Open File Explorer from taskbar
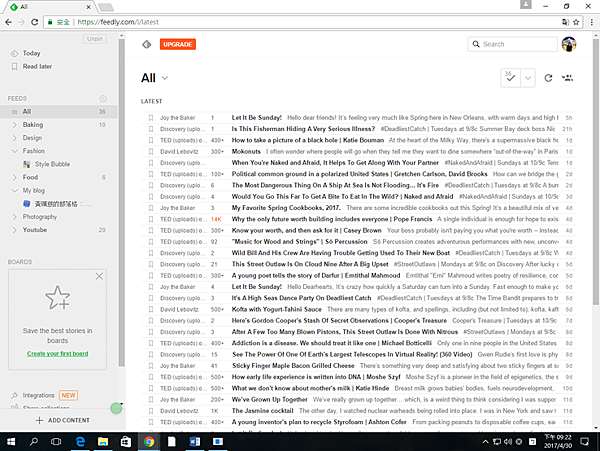 coord(103,442)
